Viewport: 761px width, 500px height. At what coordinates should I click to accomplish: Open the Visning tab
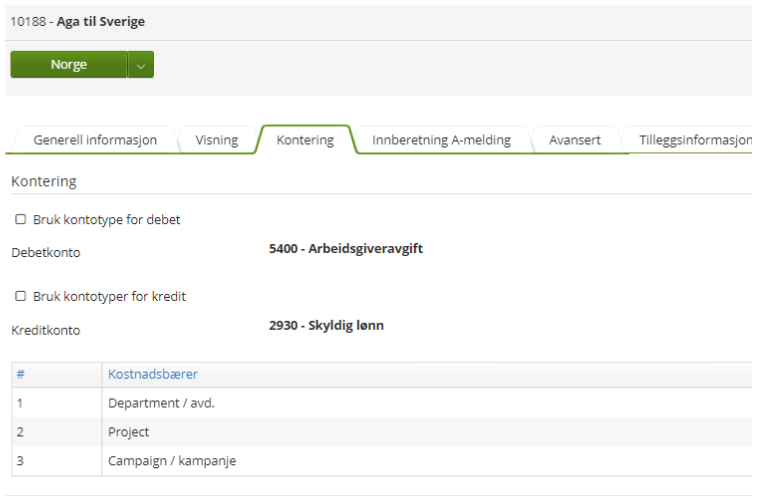coord(217,140)
